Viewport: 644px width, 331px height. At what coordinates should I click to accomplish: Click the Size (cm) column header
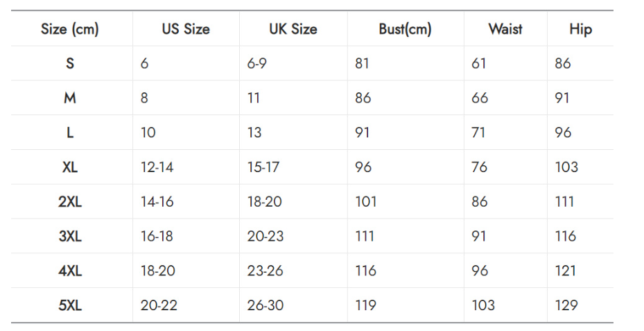pyautogui.click(x=70, y=29)
